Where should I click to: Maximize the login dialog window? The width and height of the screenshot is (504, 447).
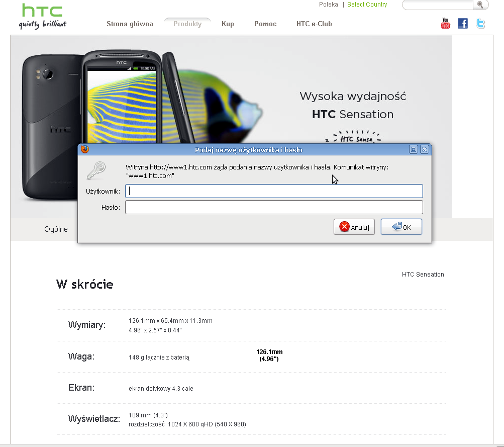(x=414, y=149)
